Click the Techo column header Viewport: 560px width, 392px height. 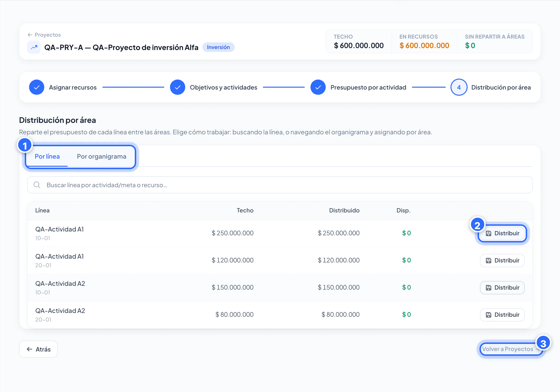coord(245,211)
